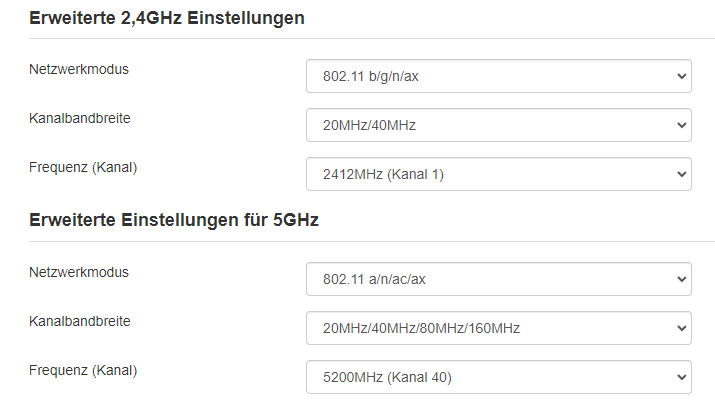Viewport: 715px width, 413px height.
Task: Click the 2,4GHz Netzwerkmodus label
Action: pos(79,69)
